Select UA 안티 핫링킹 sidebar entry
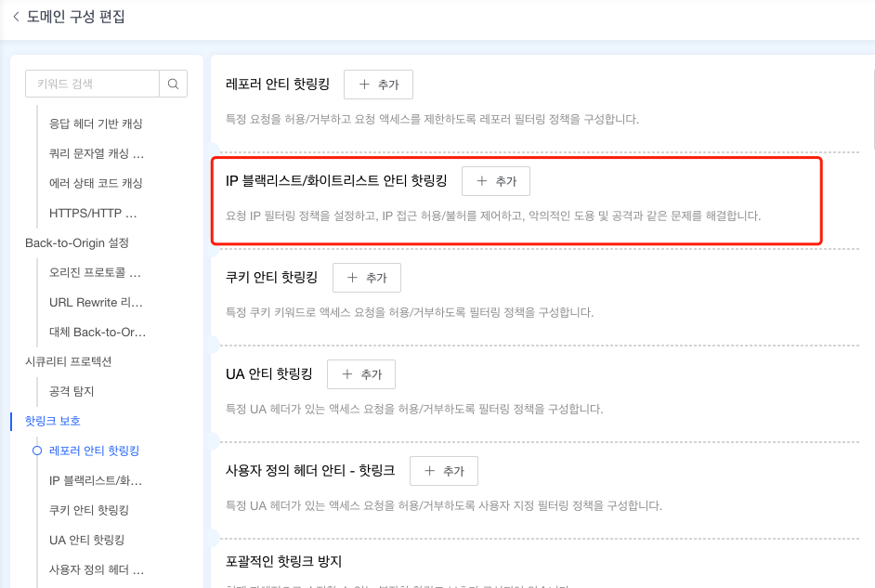Image resolution: width=875 pixels, height=588 pixels. tap(86, 540)
